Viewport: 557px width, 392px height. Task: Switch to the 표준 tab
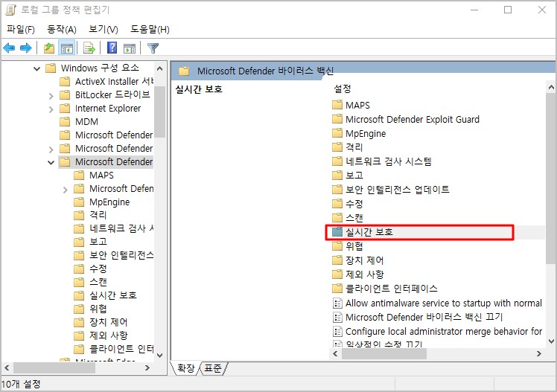pos(212,368)
